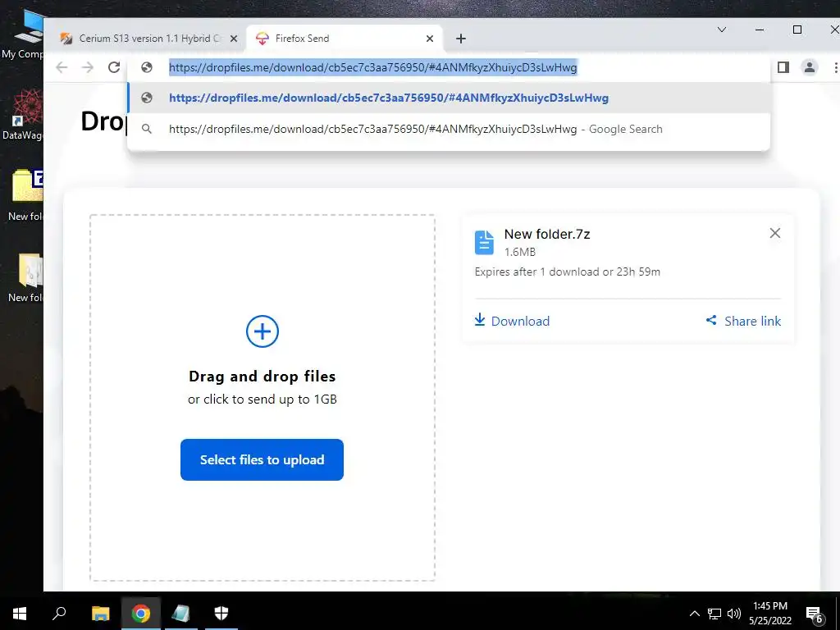Open the notification center icon

pos(815,614)
